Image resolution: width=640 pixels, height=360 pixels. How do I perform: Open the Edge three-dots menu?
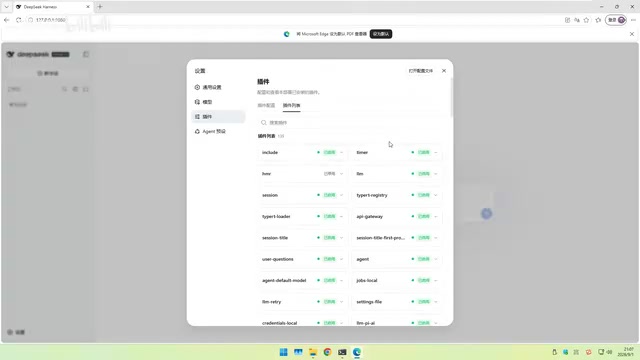click(633, 20)
